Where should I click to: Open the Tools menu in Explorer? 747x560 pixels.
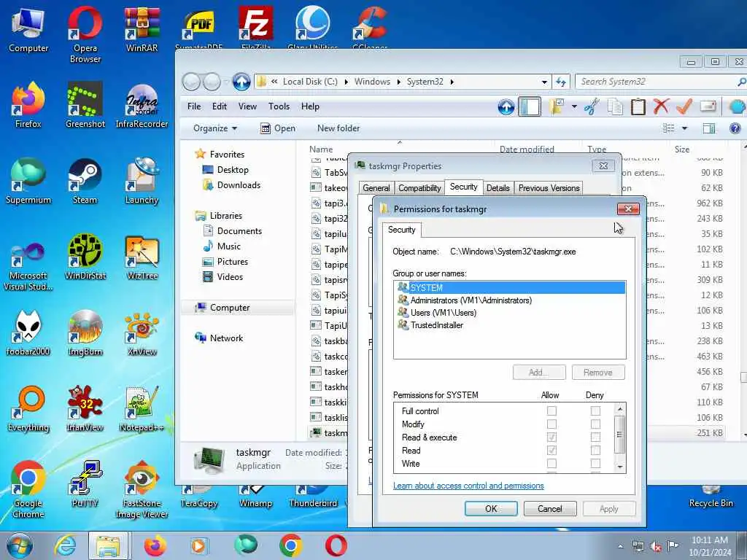(279, 106)
